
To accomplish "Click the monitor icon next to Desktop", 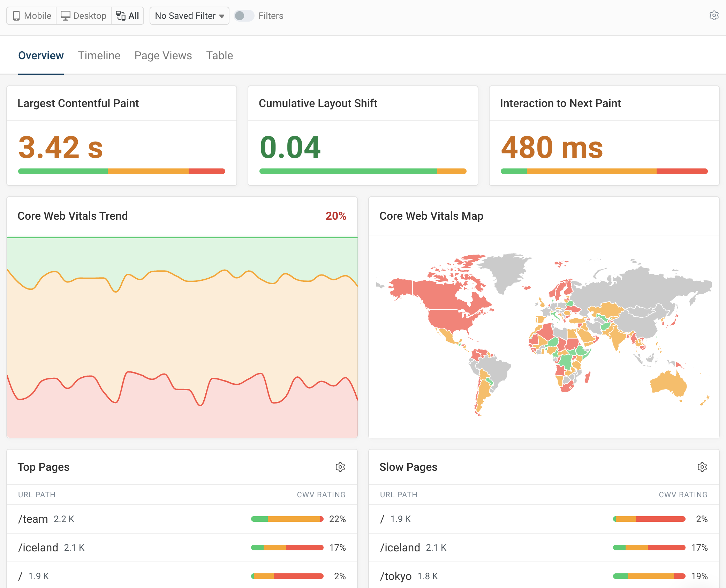I will coord(66,16).
